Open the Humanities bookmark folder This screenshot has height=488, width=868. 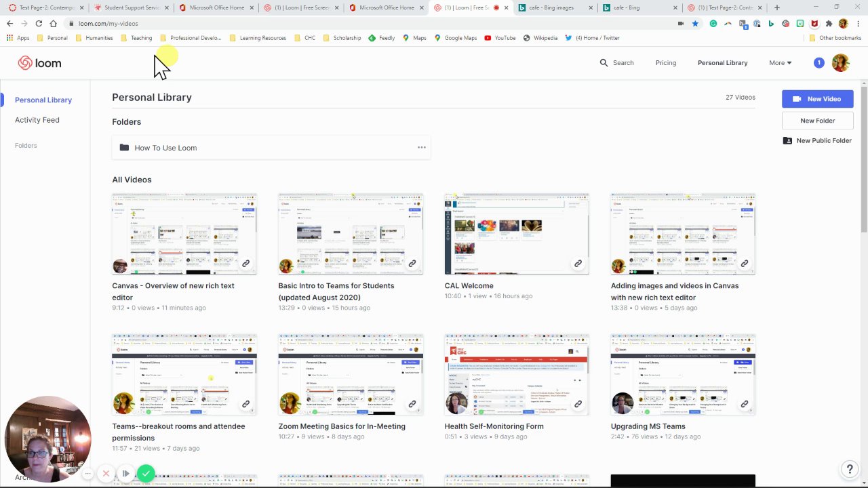tap(94, 38)
